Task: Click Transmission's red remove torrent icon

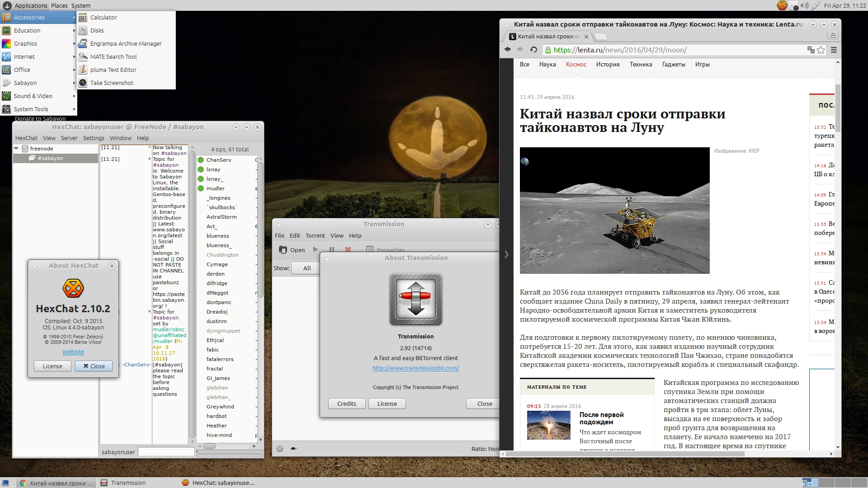Action: [x=348, y=250]
